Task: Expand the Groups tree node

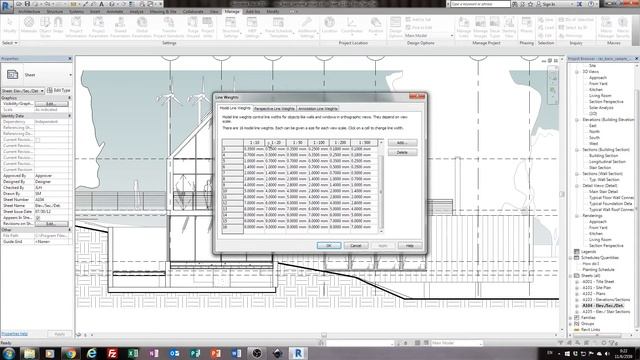Action: click(x=571, y=324)
